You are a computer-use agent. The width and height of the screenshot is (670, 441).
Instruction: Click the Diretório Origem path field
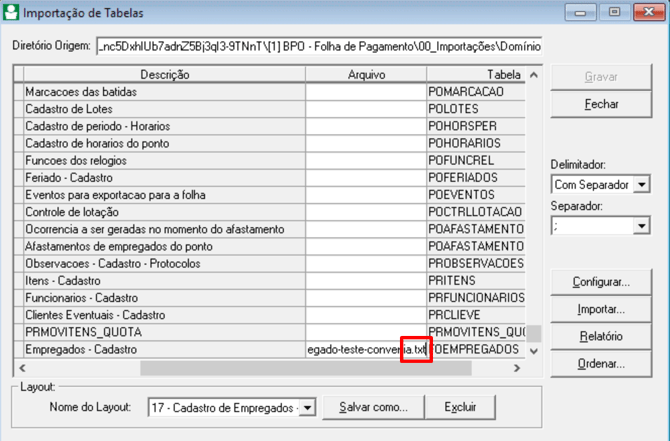pyautogui.click(x=319, y=46)
